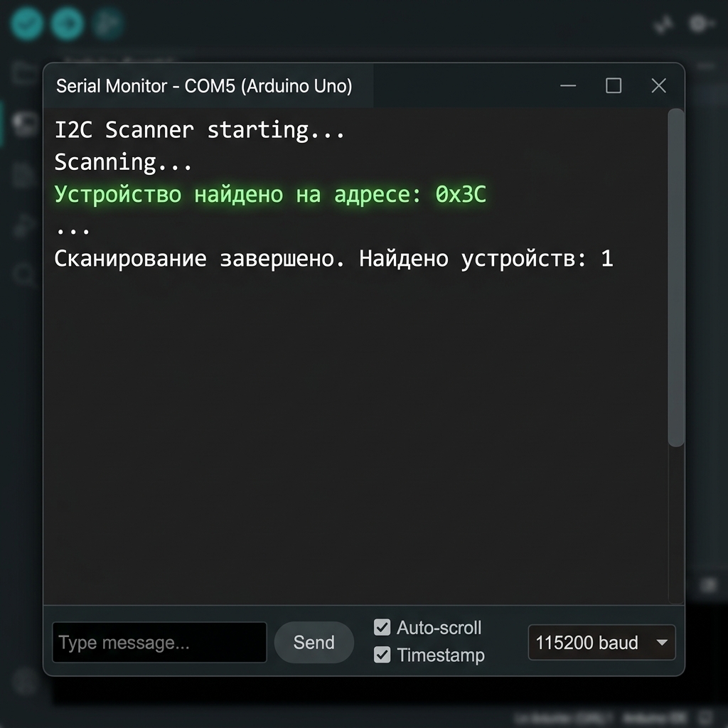The image size is (728, 728).
Task: Toggle Auto-scroll off in Serial Monitor
Action: coord(382,628)
